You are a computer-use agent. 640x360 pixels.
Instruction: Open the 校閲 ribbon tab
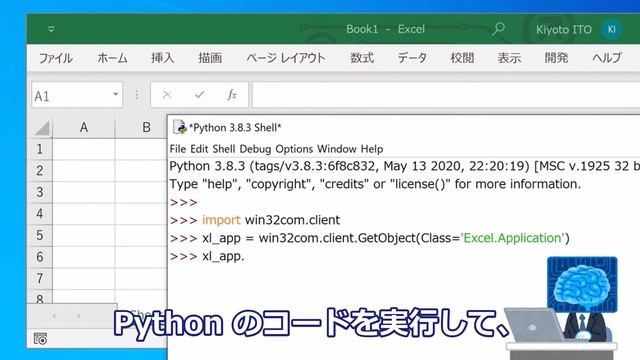pos(462,58)
